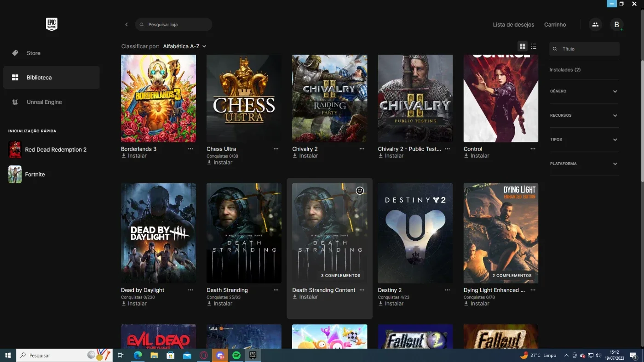Open three-dot menu for Control

(533, 149)
